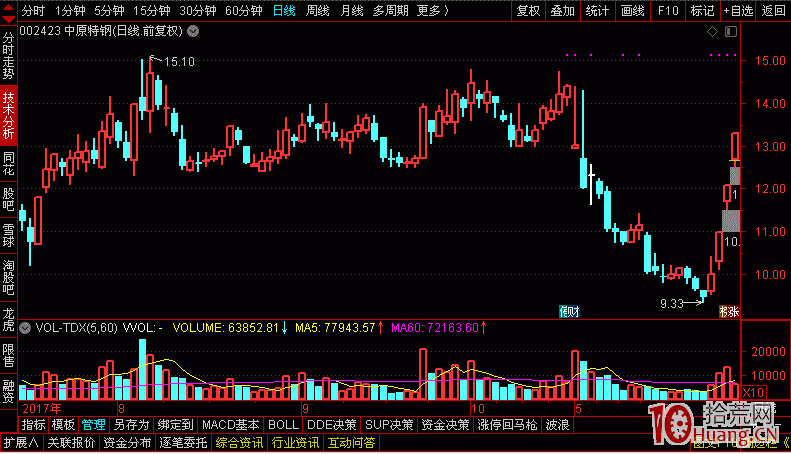Open the dropdown next to 中原特钢 chart title
791x454 pixels.
point(193,31)
